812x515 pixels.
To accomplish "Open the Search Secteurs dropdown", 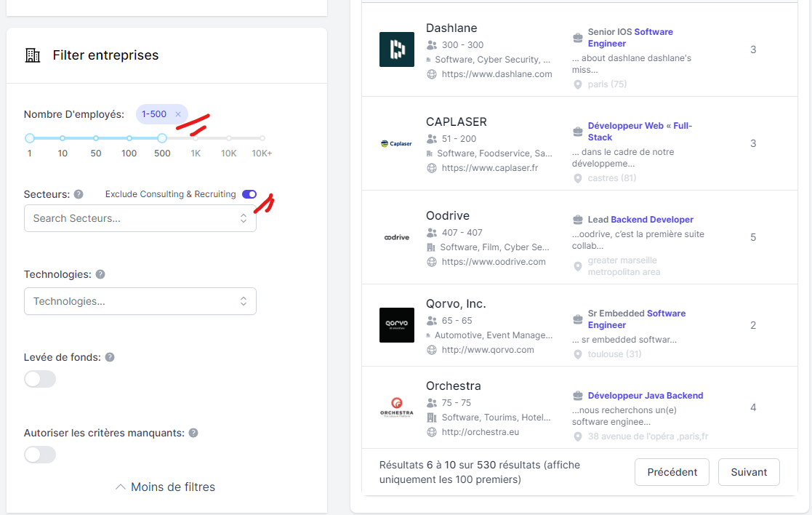I will (140, 218).
